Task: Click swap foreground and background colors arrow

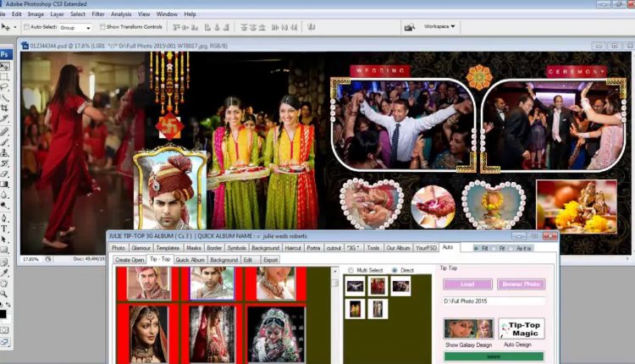Action: tap(8, 304)
